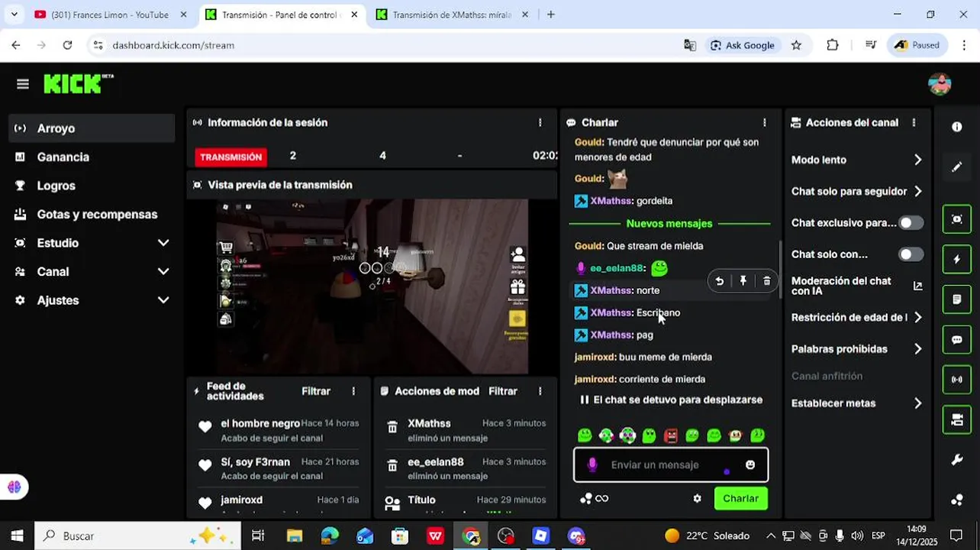Image resolution: width=980 pixels, height=550 pixels.
Task: Click Filtrar in Feed de actividades
Action: tap(316, 391)
